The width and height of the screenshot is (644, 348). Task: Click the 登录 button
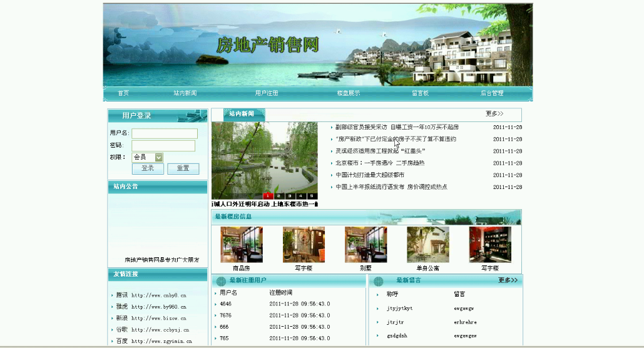pyautogui.click(x=148, y=168)
